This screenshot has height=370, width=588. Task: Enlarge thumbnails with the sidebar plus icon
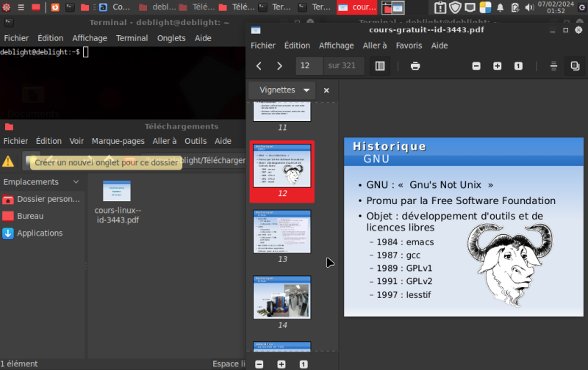282,364
